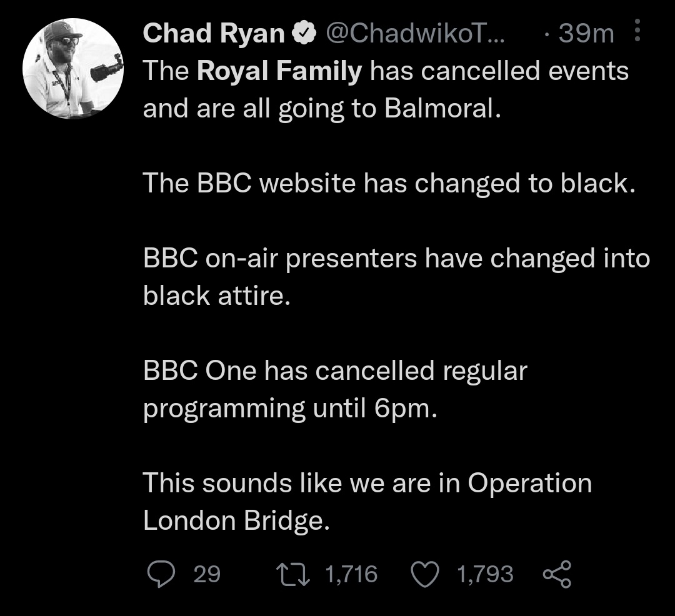Screen dimensions: 675x616
Task: Click the Operation London Bridge sentence
Action: [367, 502]
